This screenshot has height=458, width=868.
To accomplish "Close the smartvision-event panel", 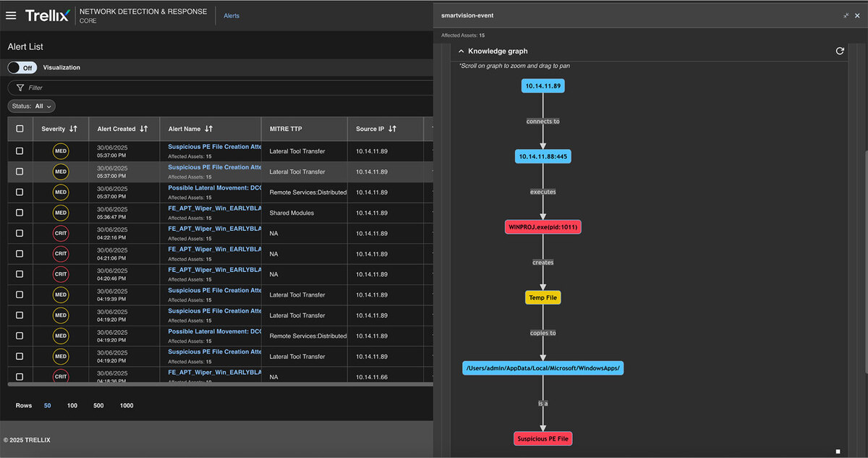I will 857,15.
